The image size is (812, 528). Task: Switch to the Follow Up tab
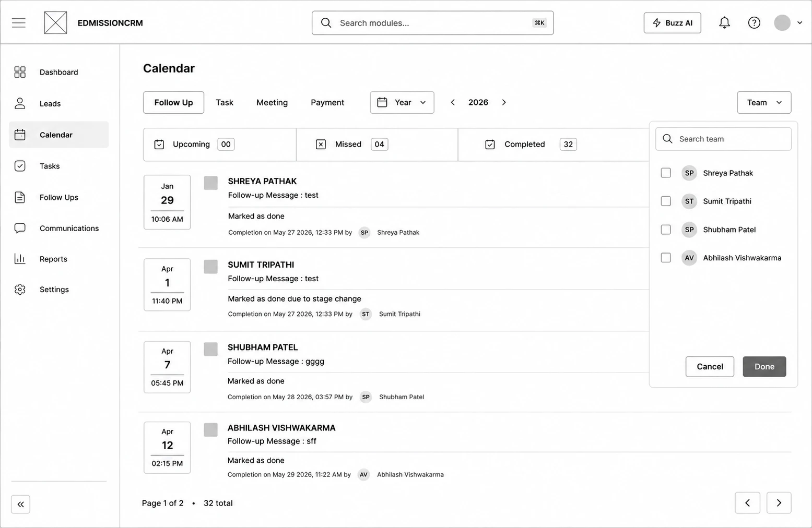173,102
